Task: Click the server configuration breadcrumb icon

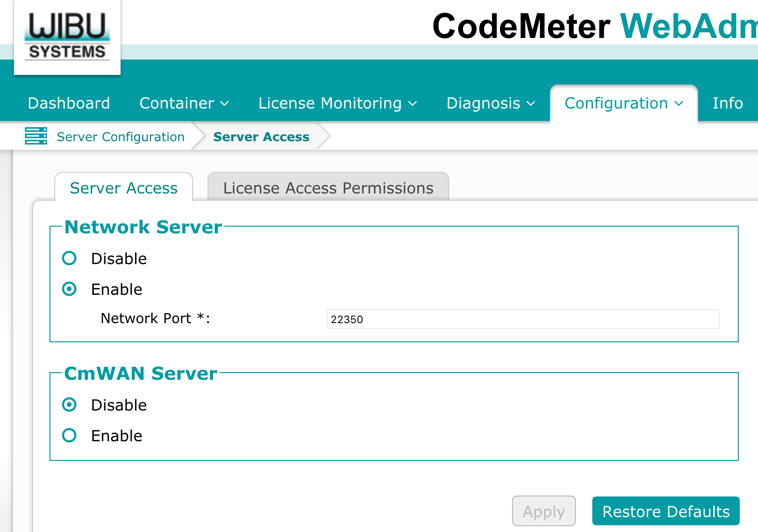Action: click(x=36, y=136)
